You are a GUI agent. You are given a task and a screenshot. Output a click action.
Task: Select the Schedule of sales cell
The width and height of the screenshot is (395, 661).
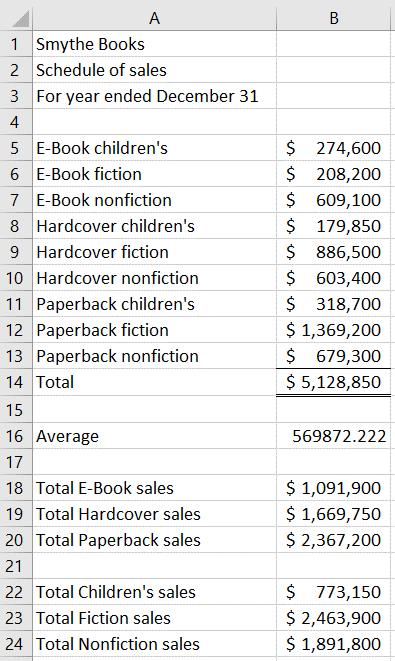point(154,70)
